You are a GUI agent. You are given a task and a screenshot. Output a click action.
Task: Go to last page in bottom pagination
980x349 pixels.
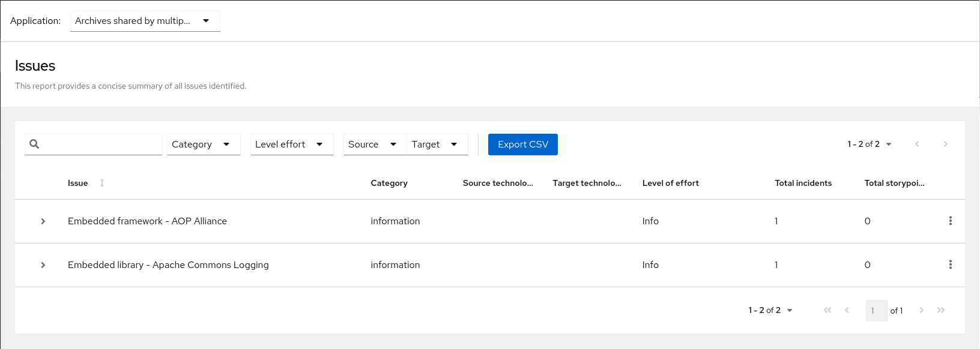940,310
